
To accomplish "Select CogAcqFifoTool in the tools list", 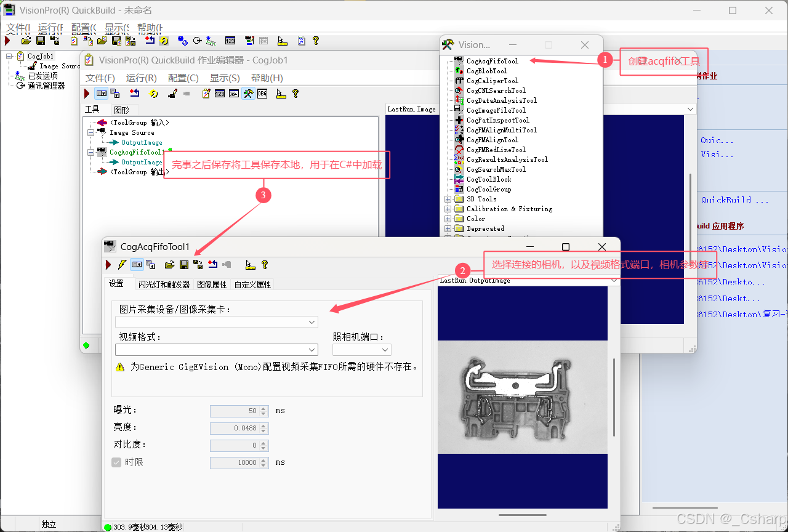I will tap(492, 61).
